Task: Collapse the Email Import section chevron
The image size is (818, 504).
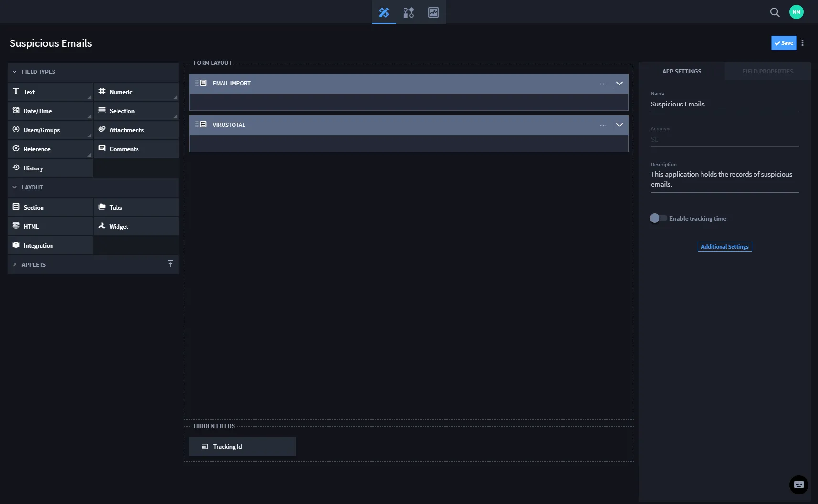Action: coord(619,84)
